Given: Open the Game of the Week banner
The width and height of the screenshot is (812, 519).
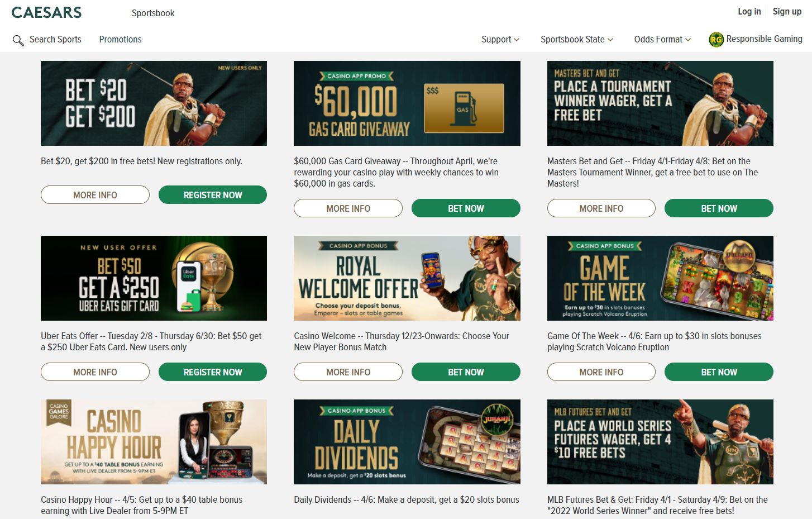Looking at the screenshot, I should click(660, 278).
